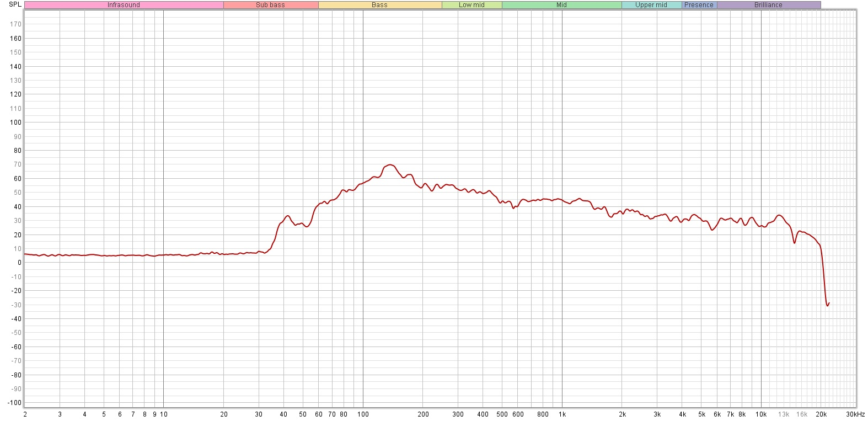The image size is (868, 421).
Task: Click the curve's lowest point past 20k
Action: tap(827, 305)
